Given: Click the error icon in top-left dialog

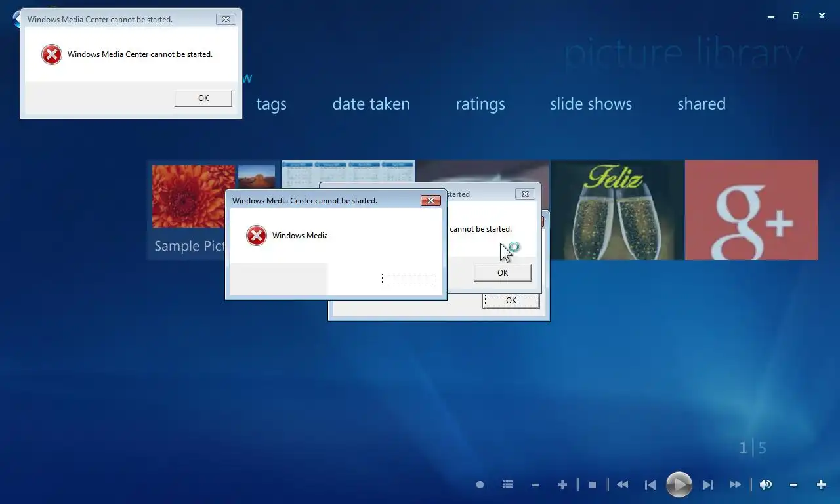Looking at the screenshot, I should point(52,54).
